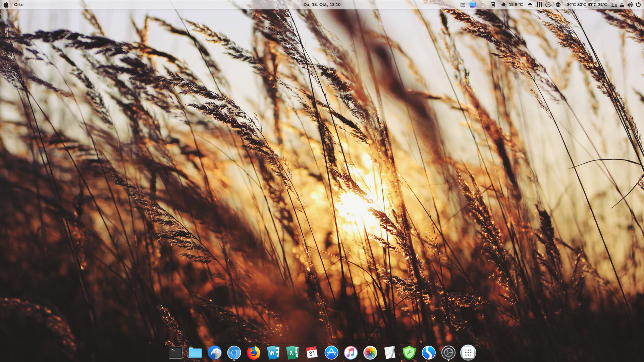Open the green shield password manager
644x362 pixels.
coord(409,353)
